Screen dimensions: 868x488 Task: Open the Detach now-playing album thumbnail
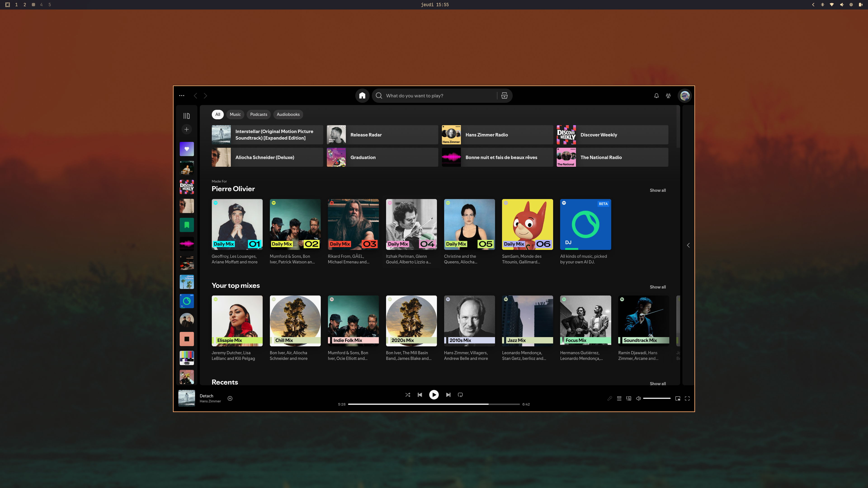click(x=187, y=398)
